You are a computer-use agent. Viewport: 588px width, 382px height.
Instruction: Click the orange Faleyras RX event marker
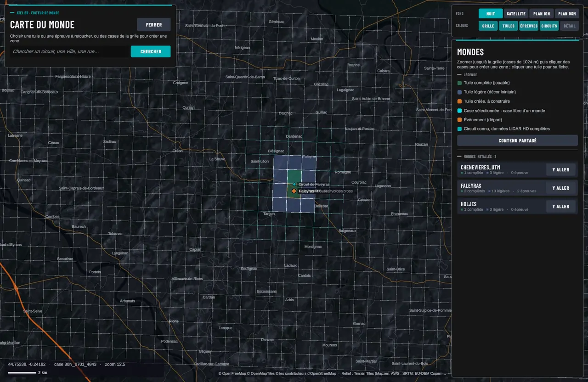point(294,191)
